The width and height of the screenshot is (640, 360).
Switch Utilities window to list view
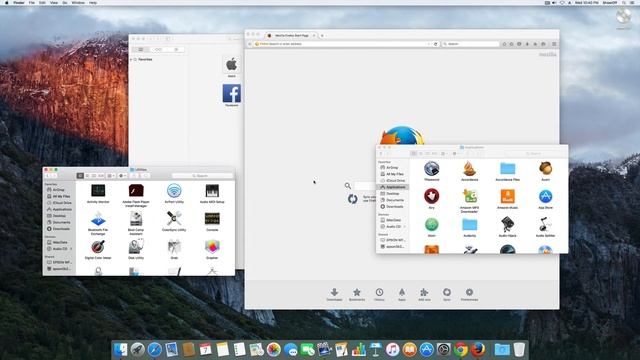[87, 176]
